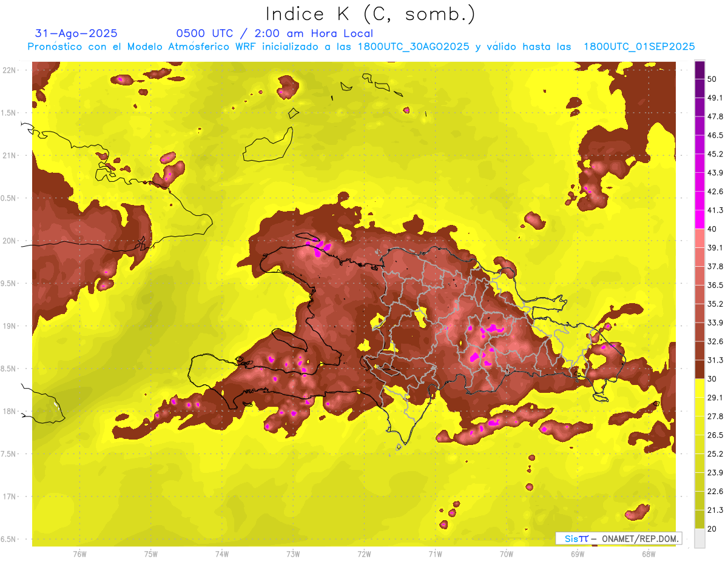Click the "22N" latitude label
Viewport: 728px width, 562px height.
click(10, 70)
